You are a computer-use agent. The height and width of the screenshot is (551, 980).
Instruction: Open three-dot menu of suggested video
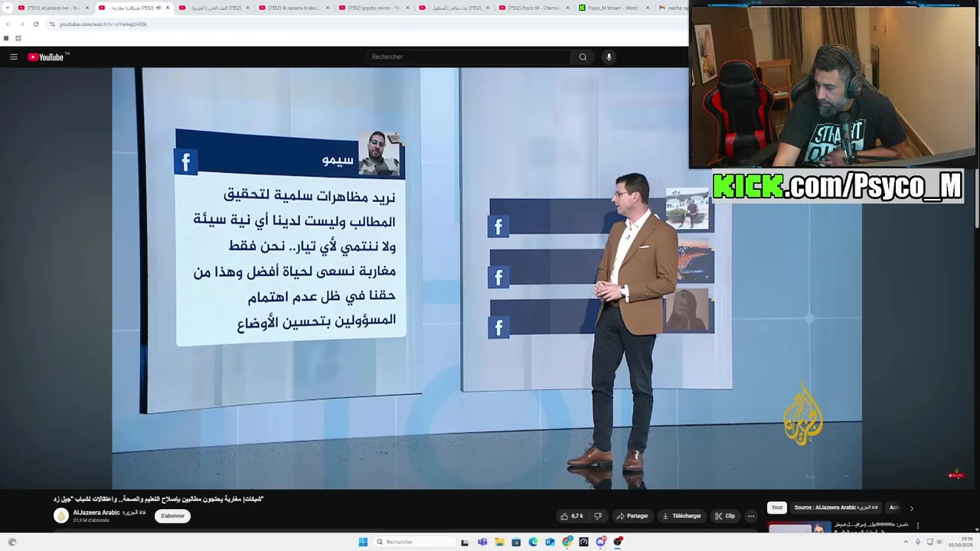pos(917,526)
